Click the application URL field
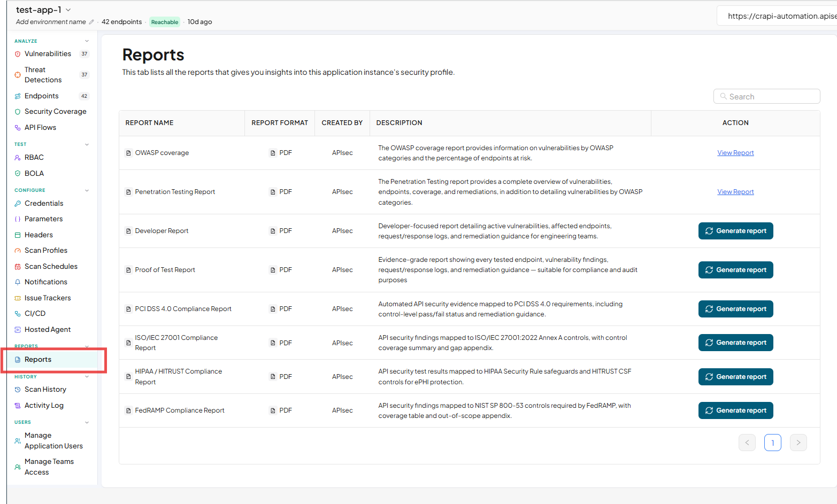The width and height of the screenshot is (837, 504). point(777,16)
